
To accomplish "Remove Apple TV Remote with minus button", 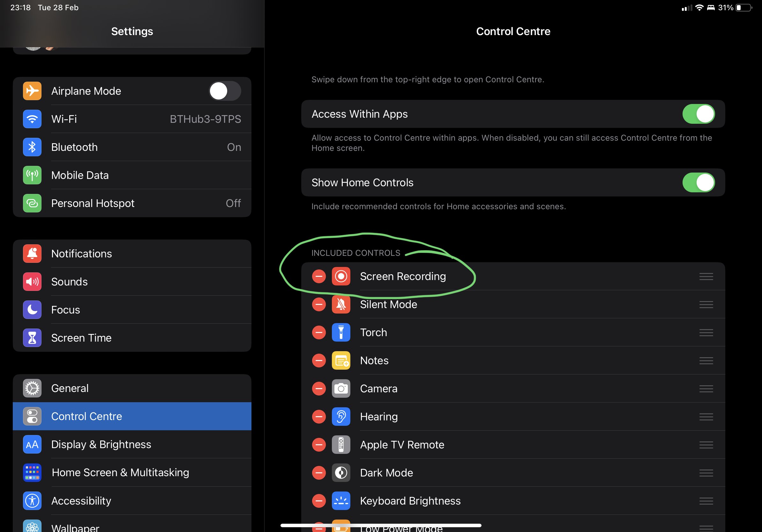I will [318, 444].
